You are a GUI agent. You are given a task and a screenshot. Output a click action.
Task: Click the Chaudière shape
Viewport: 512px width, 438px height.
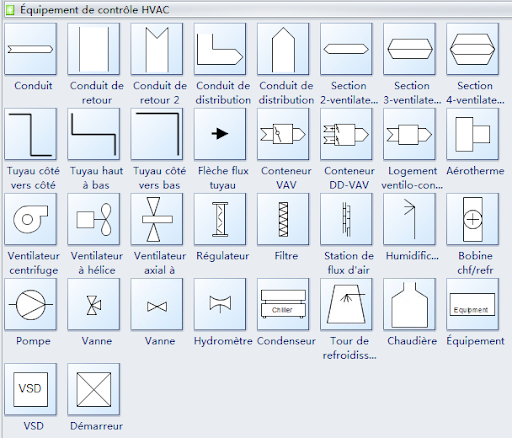(409, 304)
